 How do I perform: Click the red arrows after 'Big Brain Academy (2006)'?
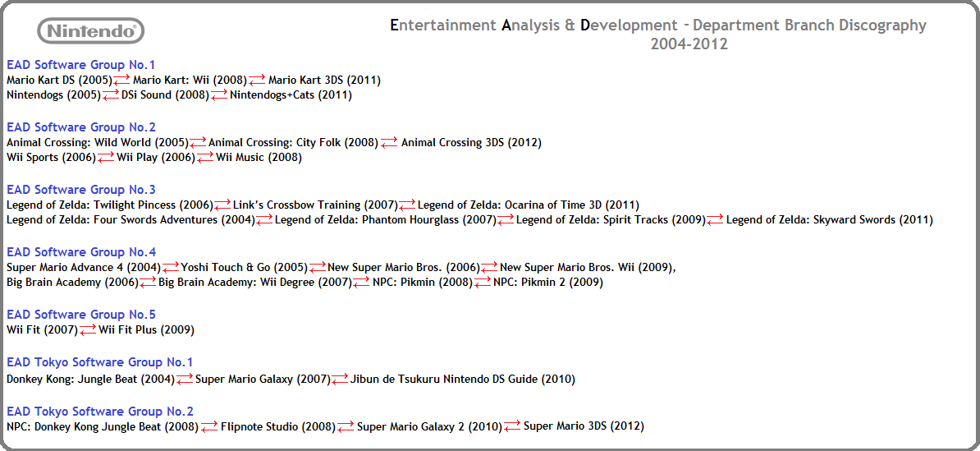click(x=148, y=283)
